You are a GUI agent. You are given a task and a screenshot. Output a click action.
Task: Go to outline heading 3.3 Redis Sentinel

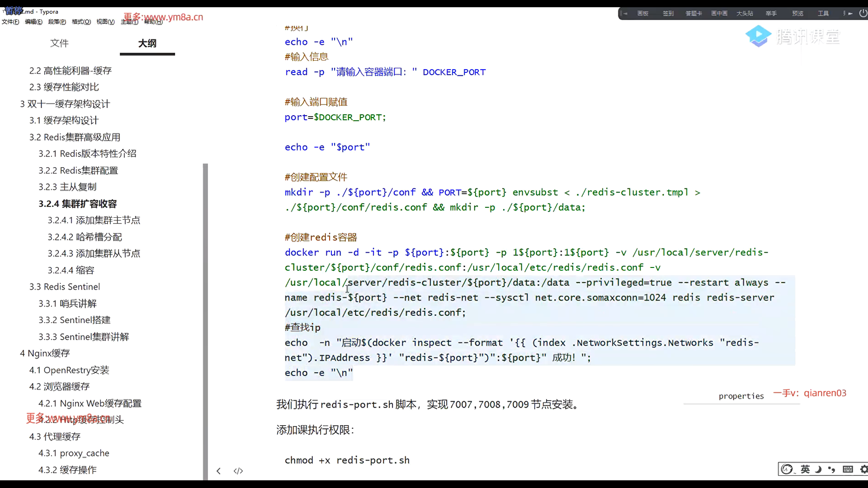click(x=65, y=287)
